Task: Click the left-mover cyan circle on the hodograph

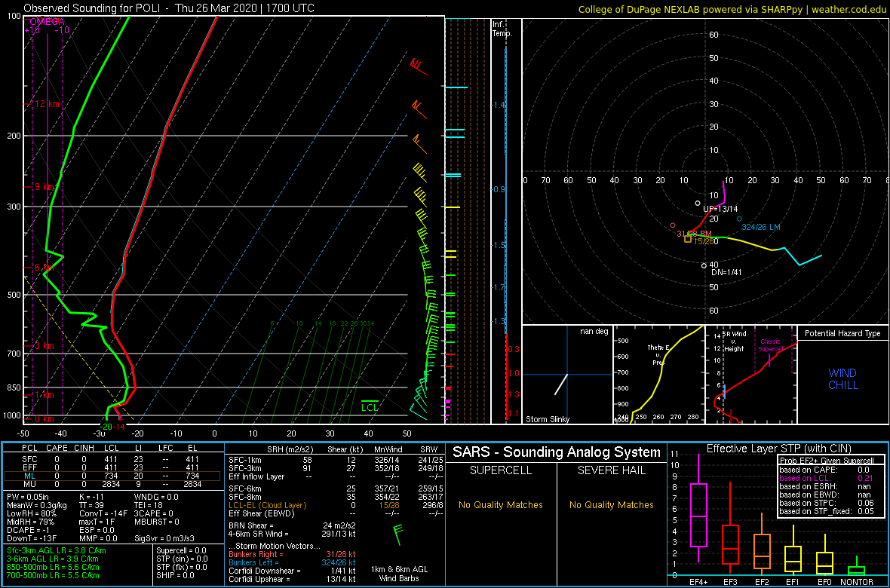Action: point(739,219)
